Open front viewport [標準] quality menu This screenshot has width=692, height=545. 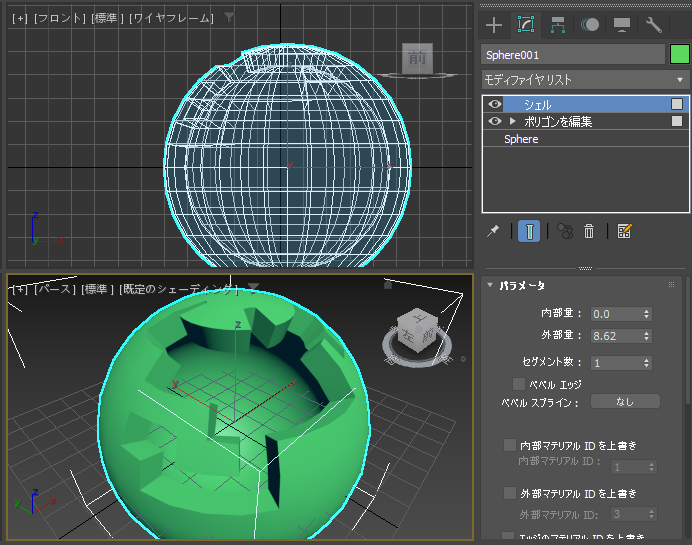point(107,18)
